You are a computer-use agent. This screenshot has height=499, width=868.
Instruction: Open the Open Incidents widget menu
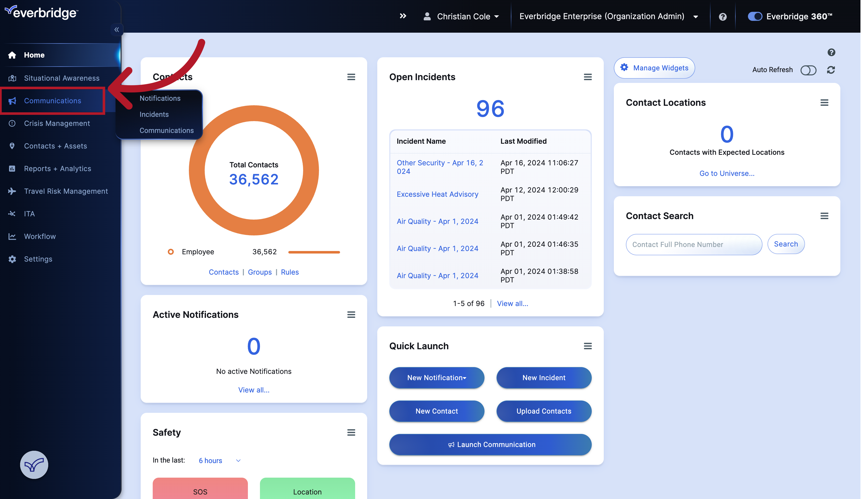(x=588, y=77)
